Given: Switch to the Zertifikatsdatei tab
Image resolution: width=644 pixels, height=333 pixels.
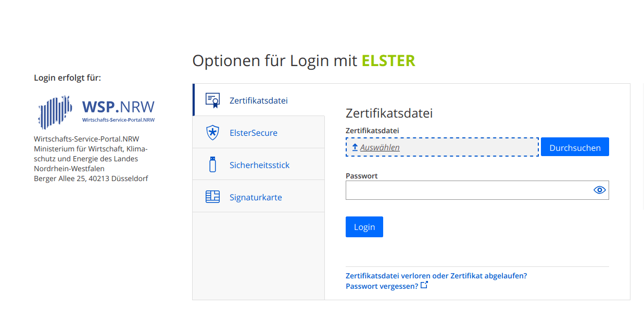Looking at the screenshot, I should 259,100.
